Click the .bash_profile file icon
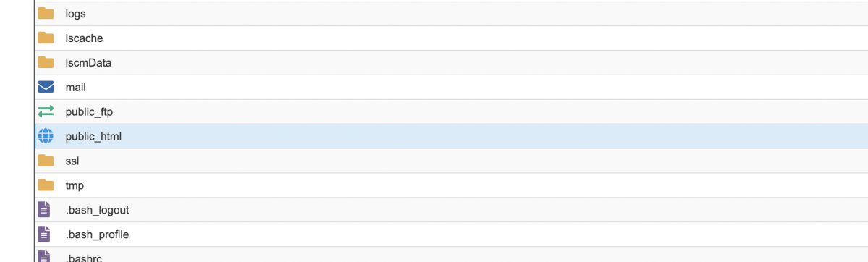 pos(45,234)
